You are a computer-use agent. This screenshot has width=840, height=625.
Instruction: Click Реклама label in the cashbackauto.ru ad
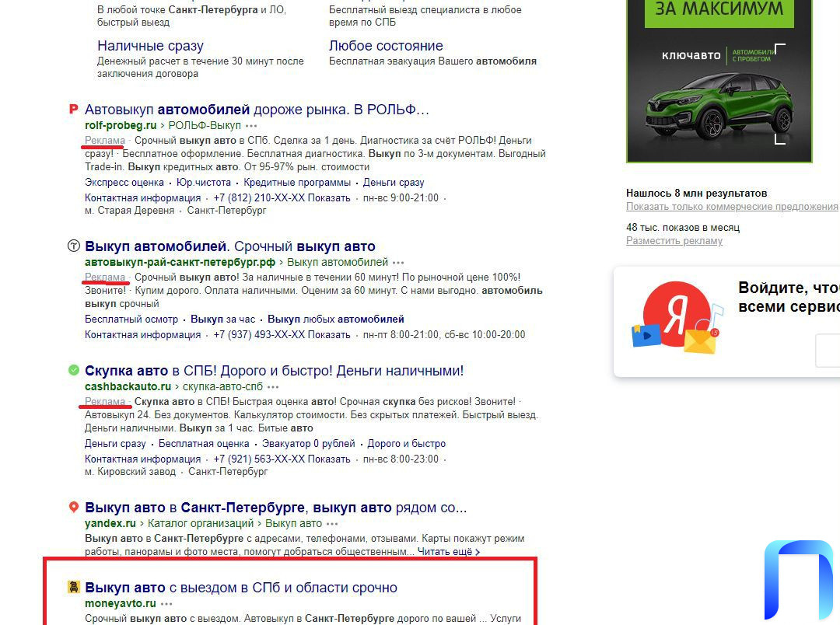pyautogui.click(x=105, y=402)
